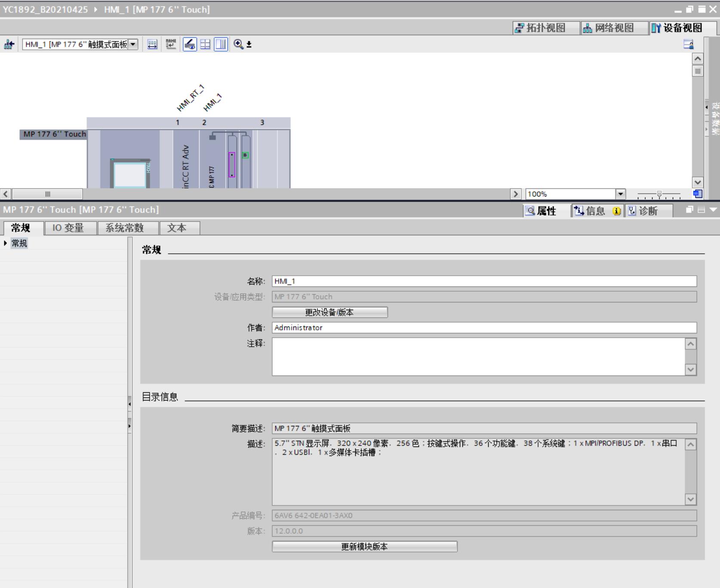Click the overview navigation icon beside zoom slider
The image size is (720, 588).
coord(698,194)
